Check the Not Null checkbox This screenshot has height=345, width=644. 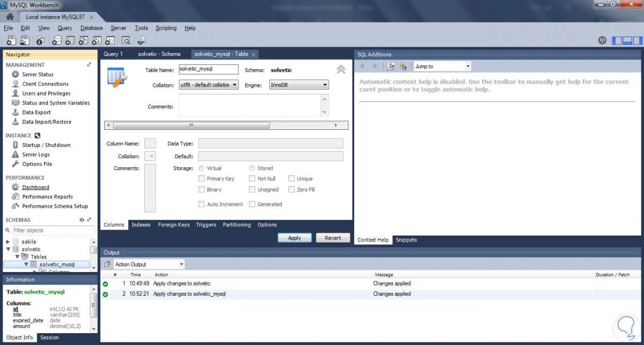click(x=252, y=179)
